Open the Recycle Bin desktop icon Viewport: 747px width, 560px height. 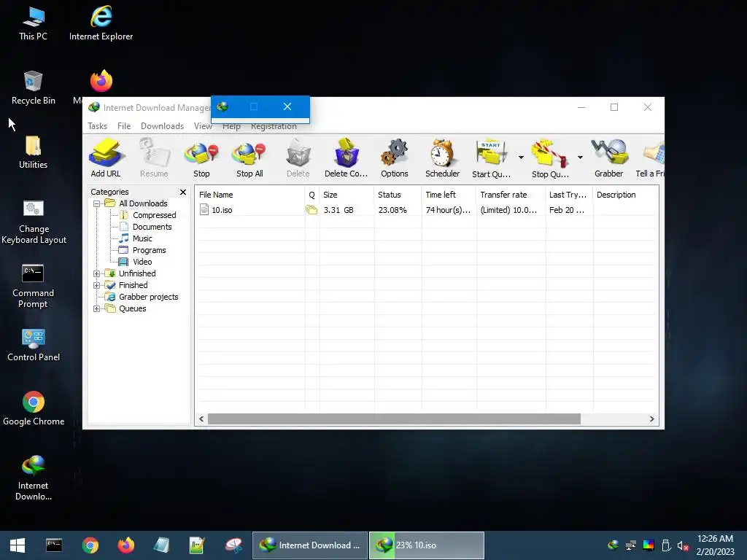[34, 87]
